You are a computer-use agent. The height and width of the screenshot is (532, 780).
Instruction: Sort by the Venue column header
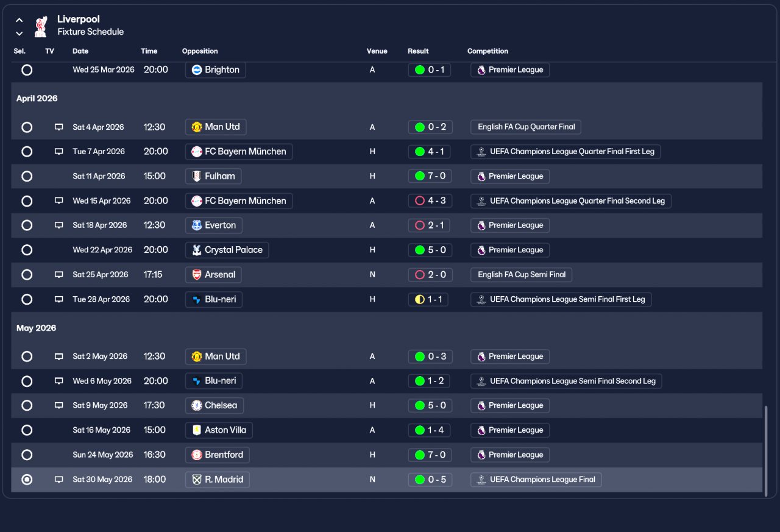coord(377,51)
